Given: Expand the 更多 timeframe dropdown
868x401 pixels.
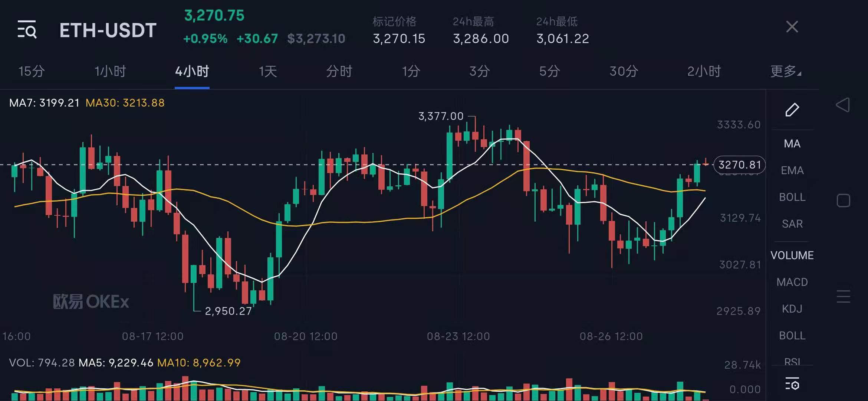Looking at the screenshot, I should [x=785, y=71].
